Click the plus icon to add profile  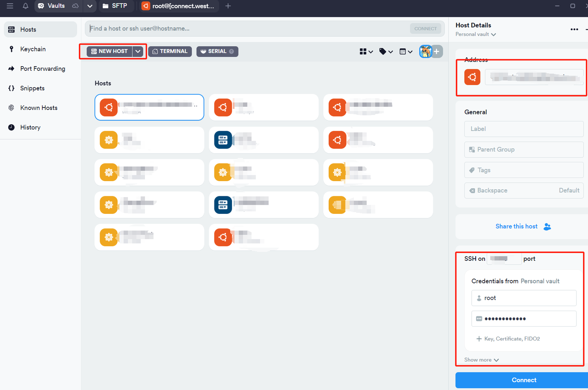tap(436, 51)
